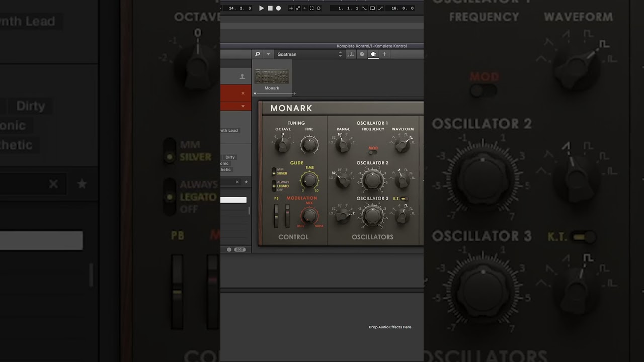The height and width of the screenshot is (362, 644).
Task: Click the user content icon in browser
Action: pos(242,76)
